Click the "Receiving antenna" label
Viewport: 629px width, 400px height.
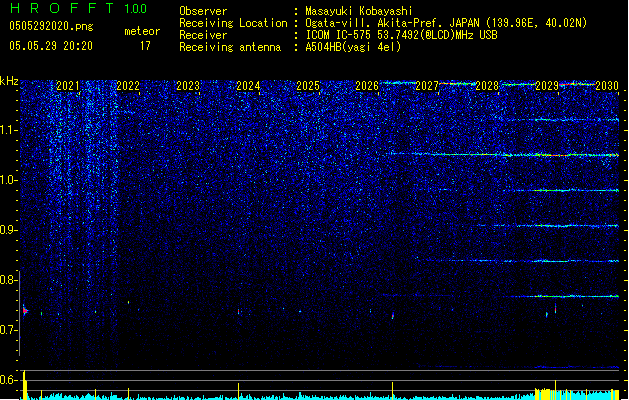[230, 47]
